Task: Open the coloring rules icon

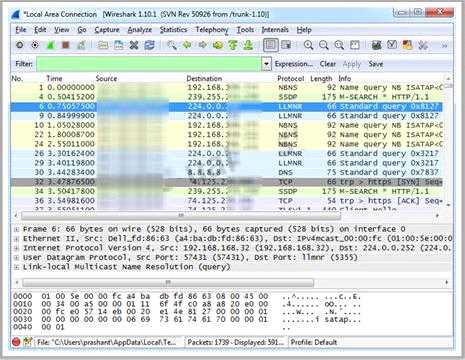Action: [407, 45]
